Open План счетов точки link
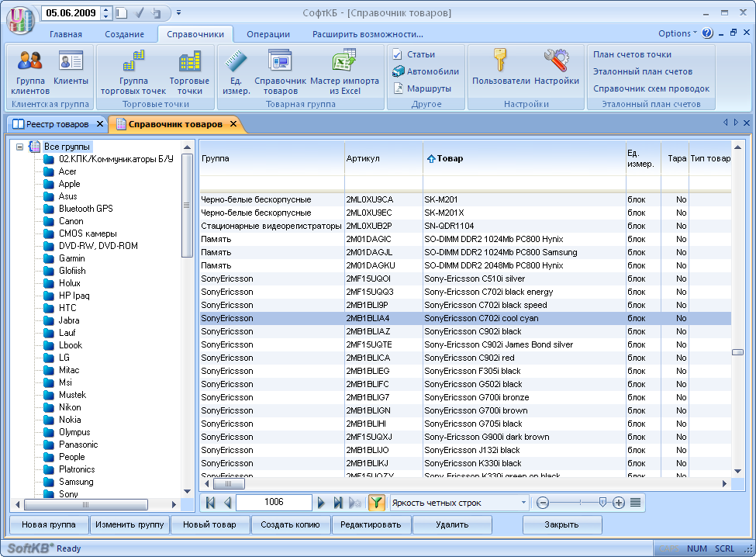The width and height of the screenshot is (756, 557). pos(632,54)
